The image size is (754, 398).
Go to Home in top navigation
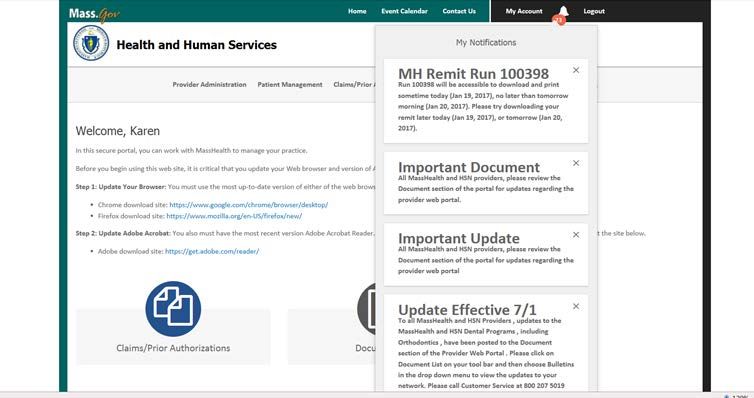[357, 11]
